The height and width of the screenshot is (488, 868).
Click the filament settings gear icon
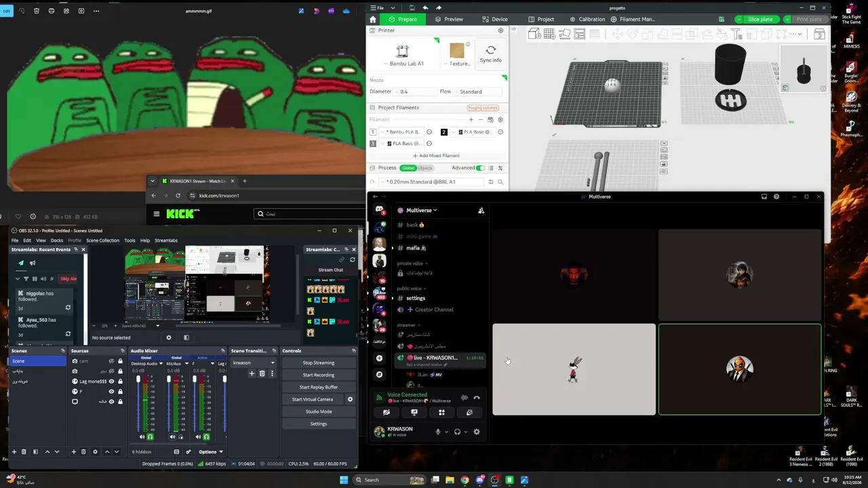coord(500,119)
